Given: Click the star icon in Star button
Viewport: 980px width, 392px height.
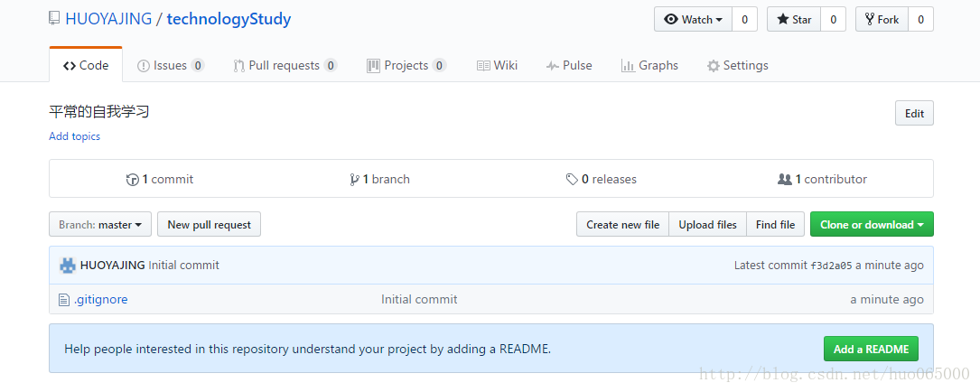Looking at the screenshot, I should pyautogui.click(x=782, y=19).
